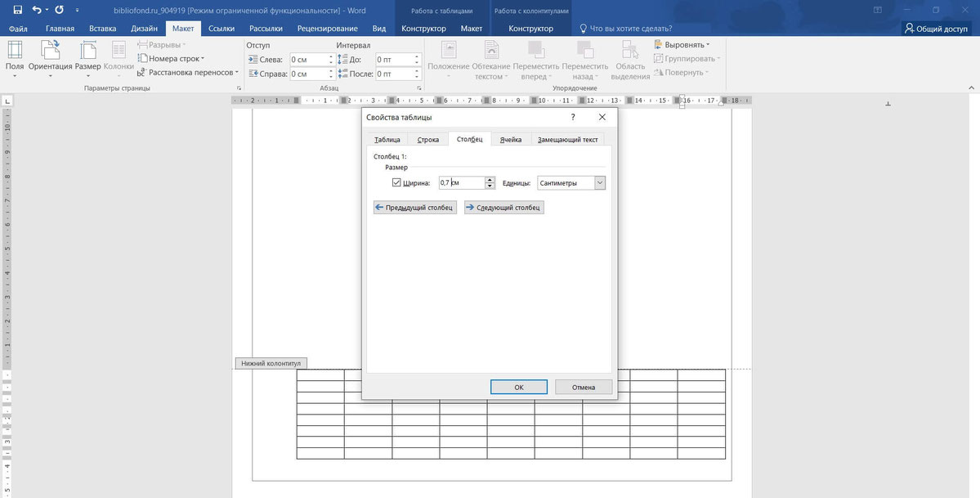Switch to the Строка tab

(x=428, y=140)
